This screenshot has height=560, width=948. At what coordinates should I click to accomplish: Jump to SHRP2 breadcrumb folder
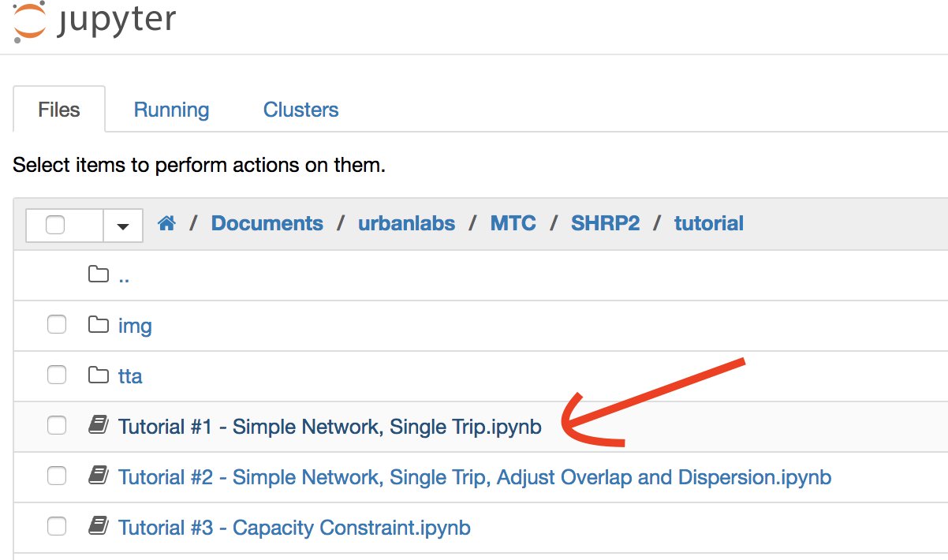click(x=605, y=224)
